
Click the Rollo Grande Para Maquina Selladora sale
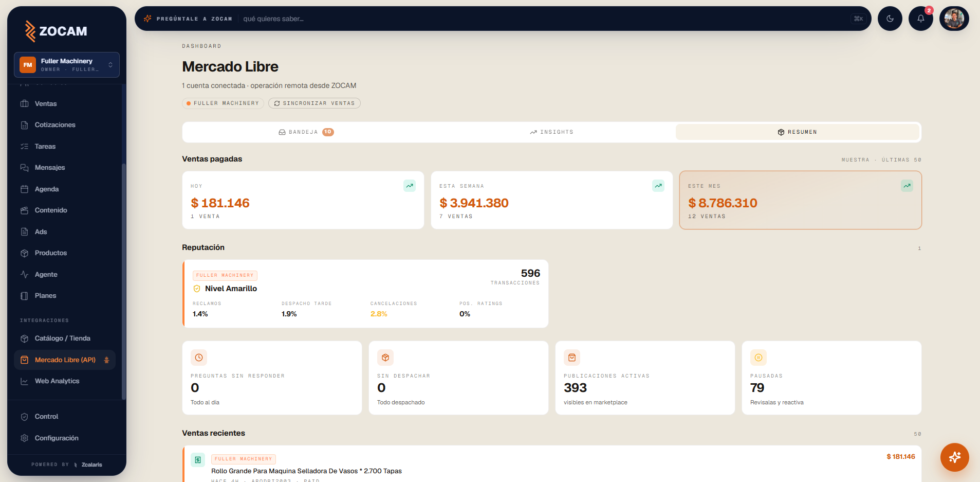[x=306, y=471]
